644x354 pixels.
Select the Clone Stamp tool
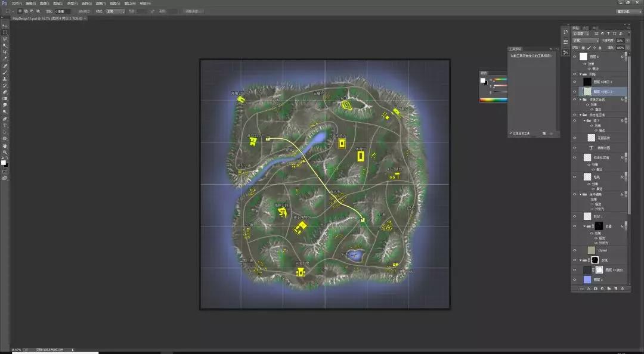[5, 79]
